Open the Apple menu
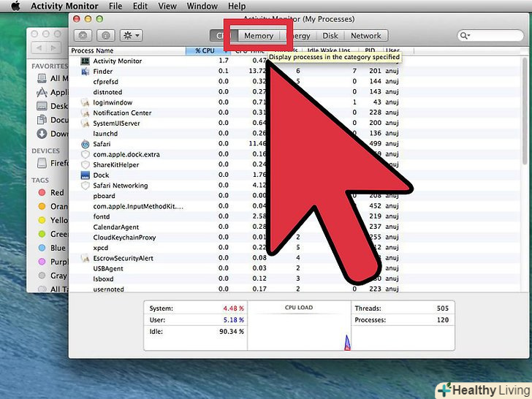 15,6
